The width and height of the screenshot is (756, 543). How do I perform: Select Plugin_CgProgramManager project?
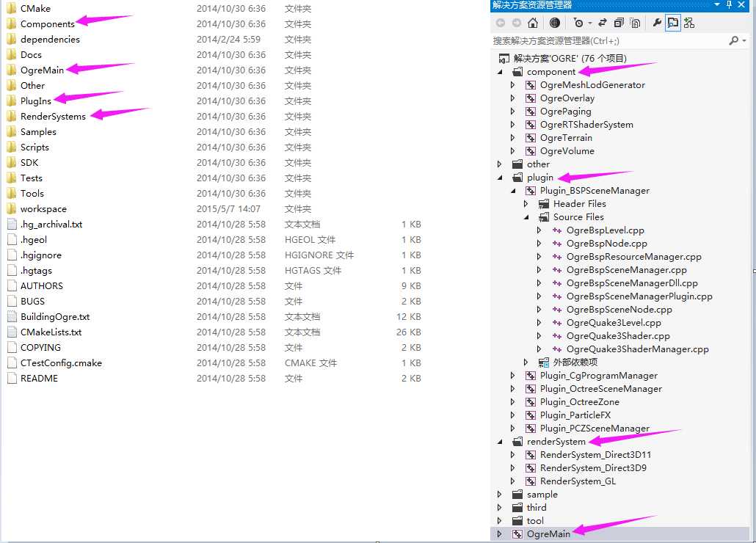[x=598, y=376]
